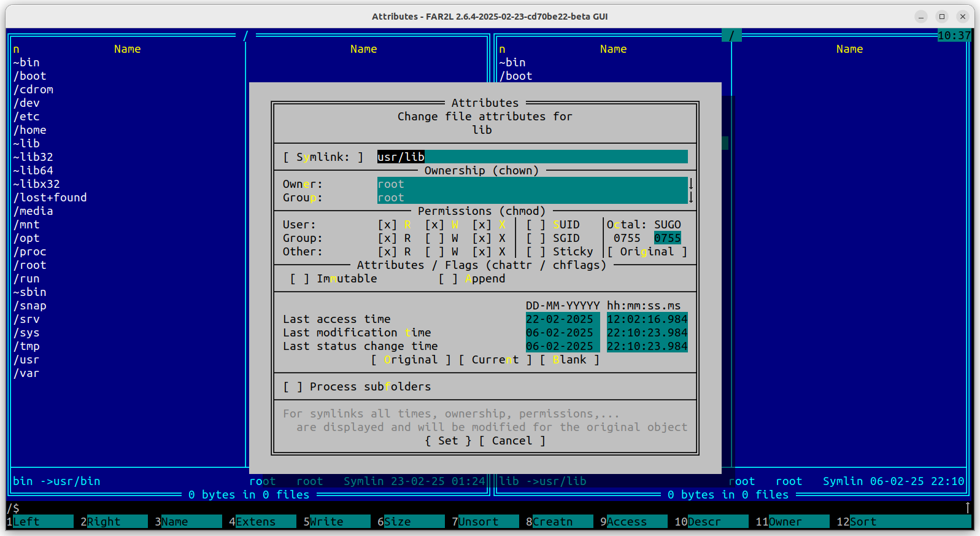Click the clock display in top-right corner
This screenshot has width=980, height=536.
(x=954, y=36)
